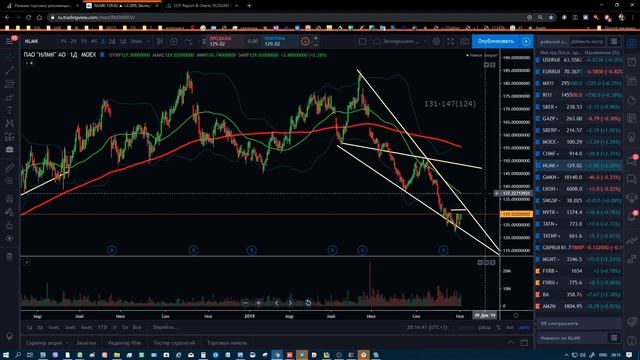Reset chart view with circular arrow
The image size is (640, 360).
[308, 302]
